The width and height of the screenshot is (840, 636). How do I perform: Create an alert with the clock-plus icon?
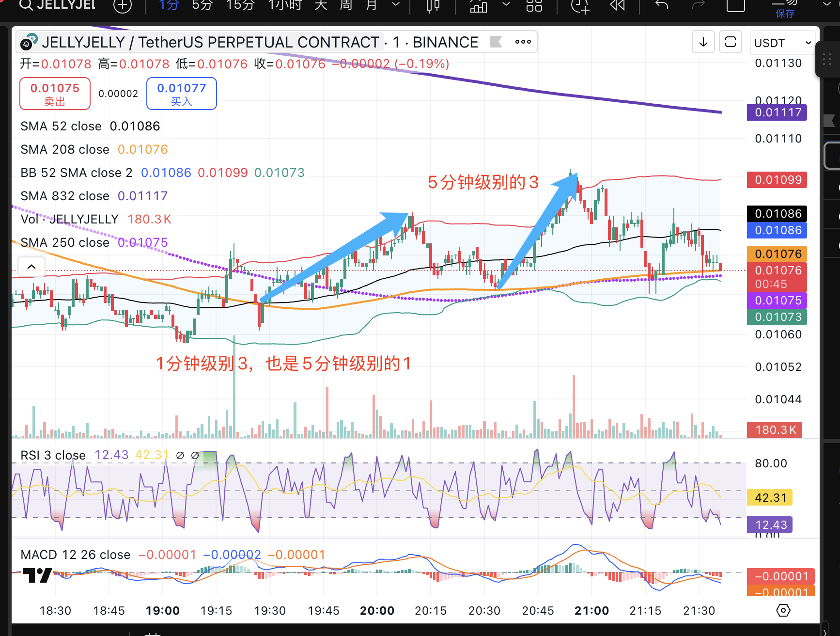coord(580,6)
